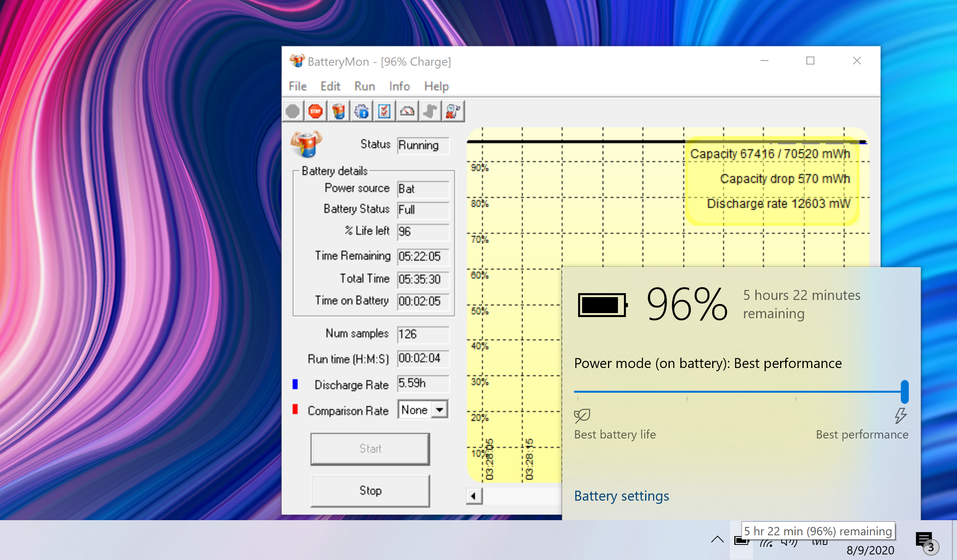Show hidden tray icons chevron
957x560 pixels.
pyautogui.click(x=718, y=540)
